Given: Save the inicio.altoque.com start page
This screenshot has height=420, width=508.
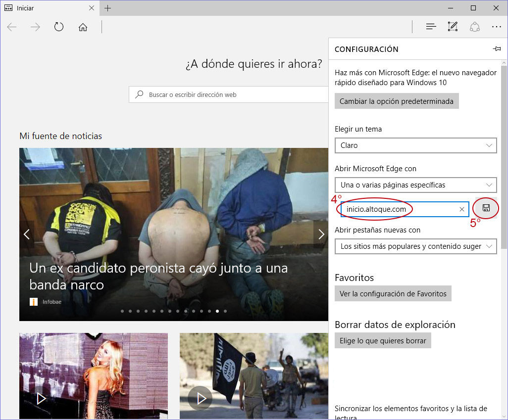Looking at the screenshot, I should [x=486, y=208].
